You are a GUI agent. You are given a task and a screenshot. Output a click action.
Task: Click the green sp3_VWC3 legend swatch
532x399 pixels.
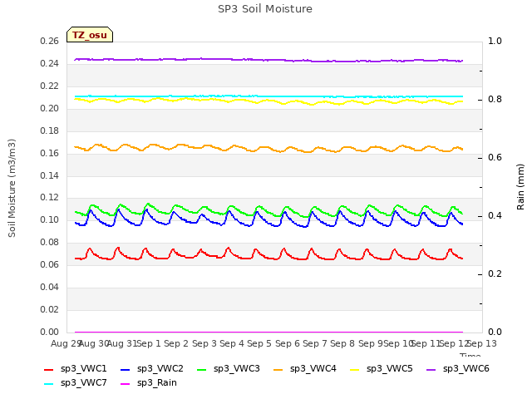coord(201,369)
